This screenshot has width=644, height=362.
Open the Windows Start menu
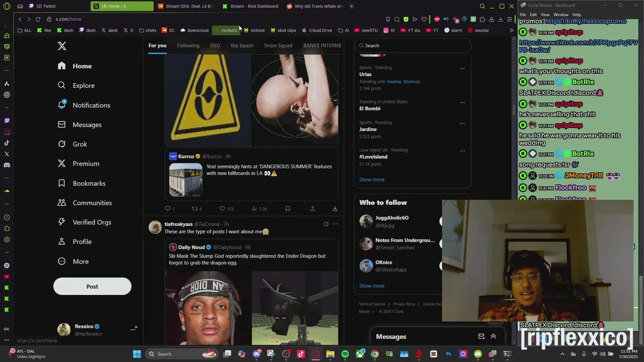(137, 354)
